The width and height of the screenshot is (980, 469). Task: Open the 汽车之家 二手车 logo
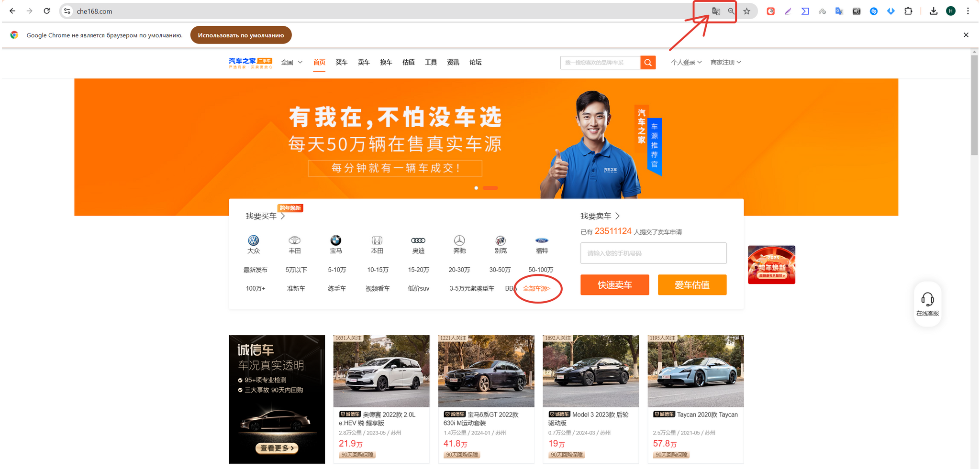(x=250, y=63)
